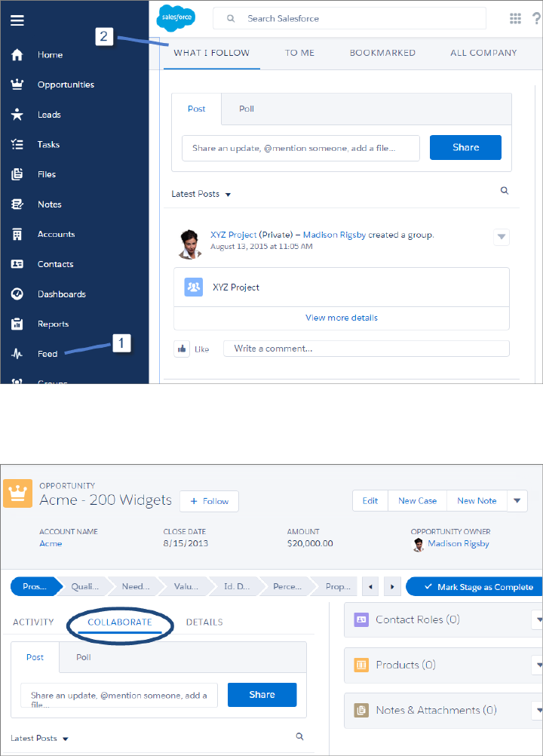Click the help question mark icon

click(x=535, y=18)
